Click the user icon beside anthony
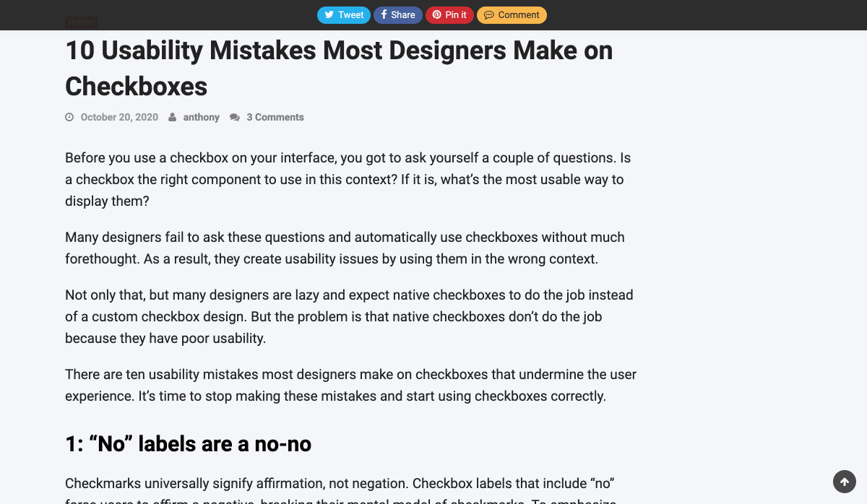Image resolution: width=867 pixels, height=504 pixels. point(172,117)
